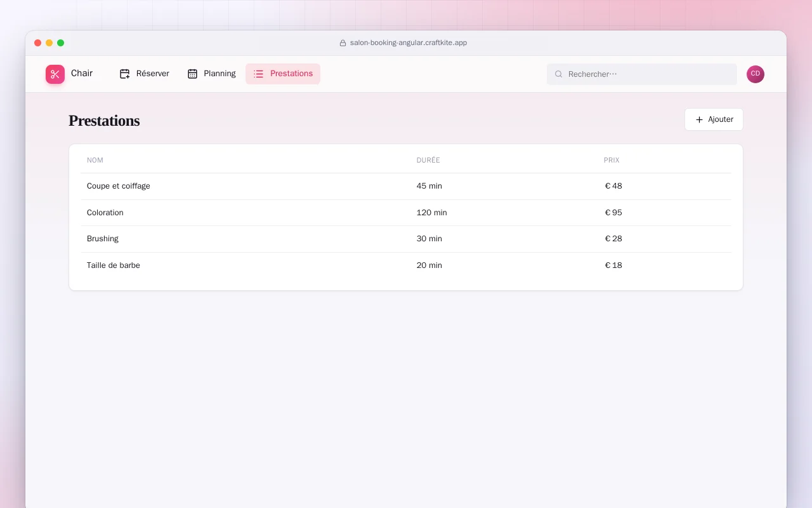812x508 pixels.
Task: Select the Coloration service row
Action: (406, 213)
